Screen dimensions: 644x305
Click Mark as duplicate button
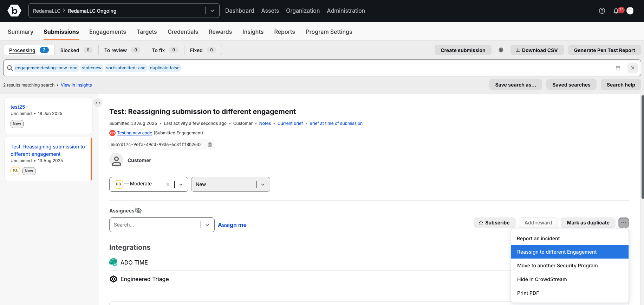(588, 223)
